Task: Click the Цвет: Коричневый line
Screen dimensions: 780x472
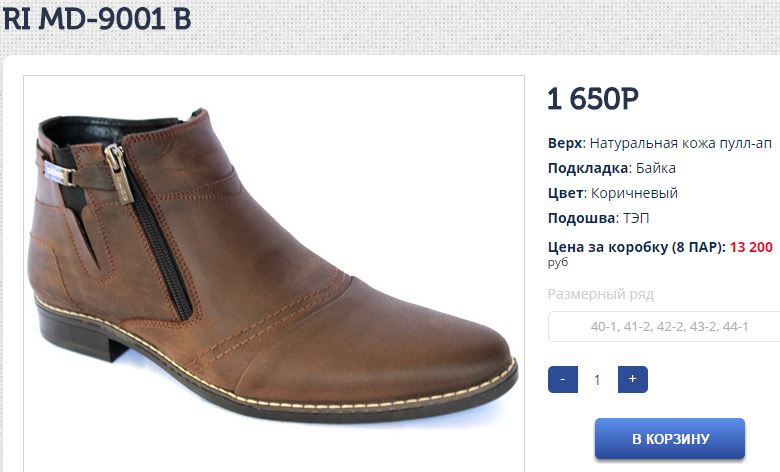Action: point(613,193)
